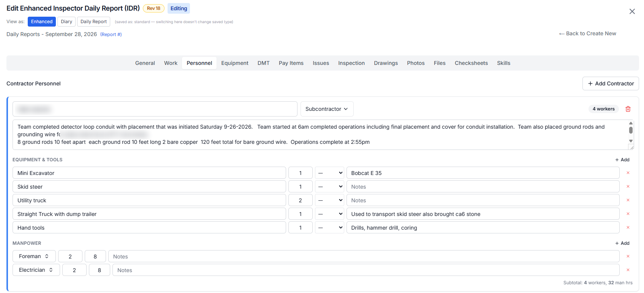Switch view to Daily Report
The width and height of the screenshot is (644, 293).
pyautogui.click(x=93, y=22)
